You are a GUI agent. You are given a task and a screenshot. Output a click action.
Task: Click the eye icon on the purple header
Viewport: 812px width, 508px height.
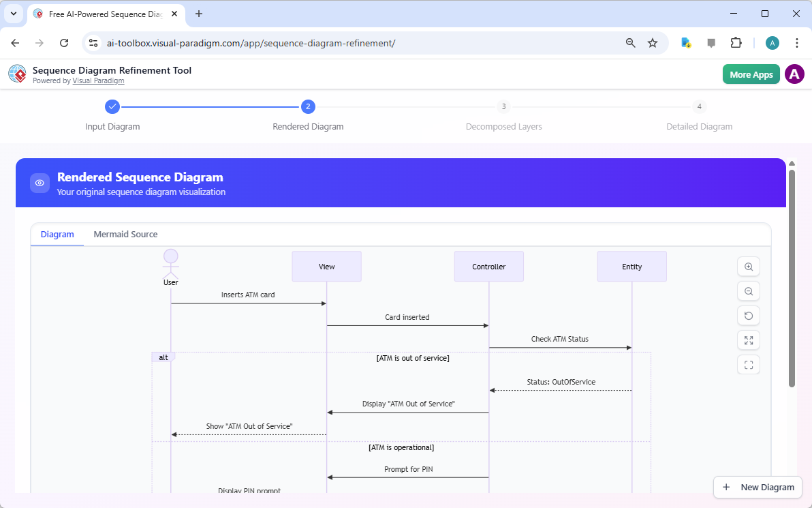click(x=40, y=183)
